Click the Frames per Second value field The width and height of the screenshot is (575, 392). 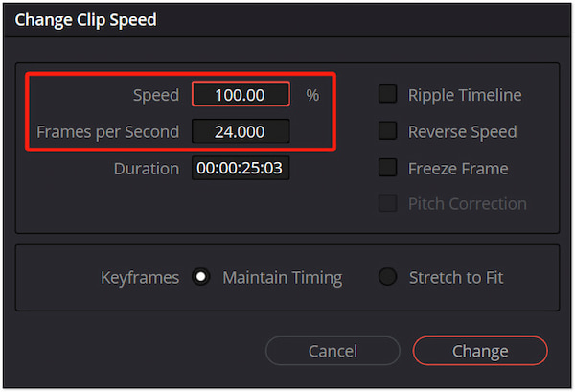point(241,131)
